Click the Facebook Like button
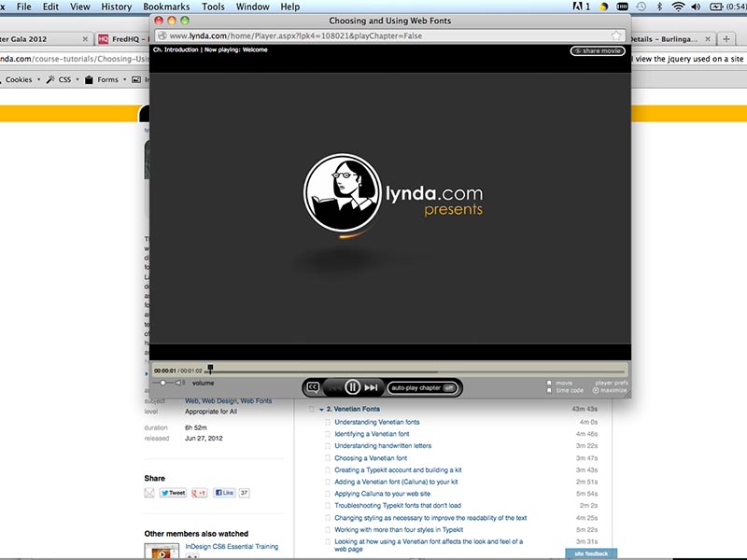Viewport: 747px width, 560px height. [224, 493]
